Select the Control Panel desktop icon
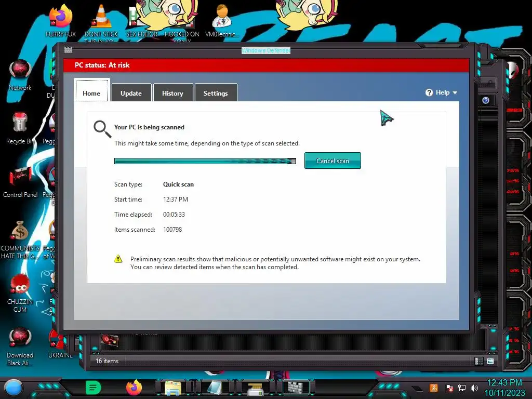 point(20,182)
